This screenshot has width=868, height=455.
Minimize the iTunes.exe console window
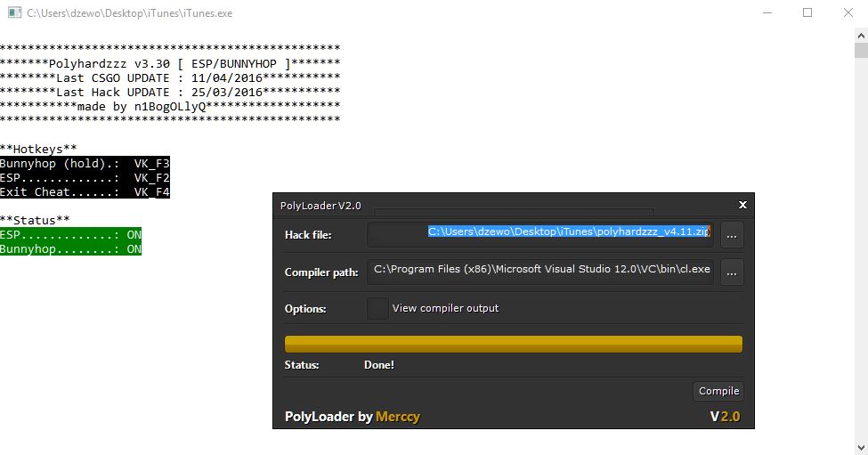pos(767,12)
